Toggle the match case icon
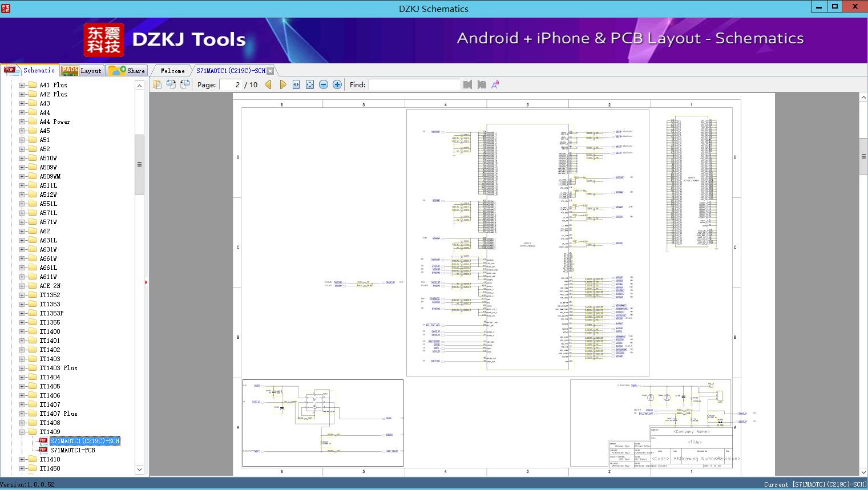This screenshot has width=868, height=490. [495, 84]
